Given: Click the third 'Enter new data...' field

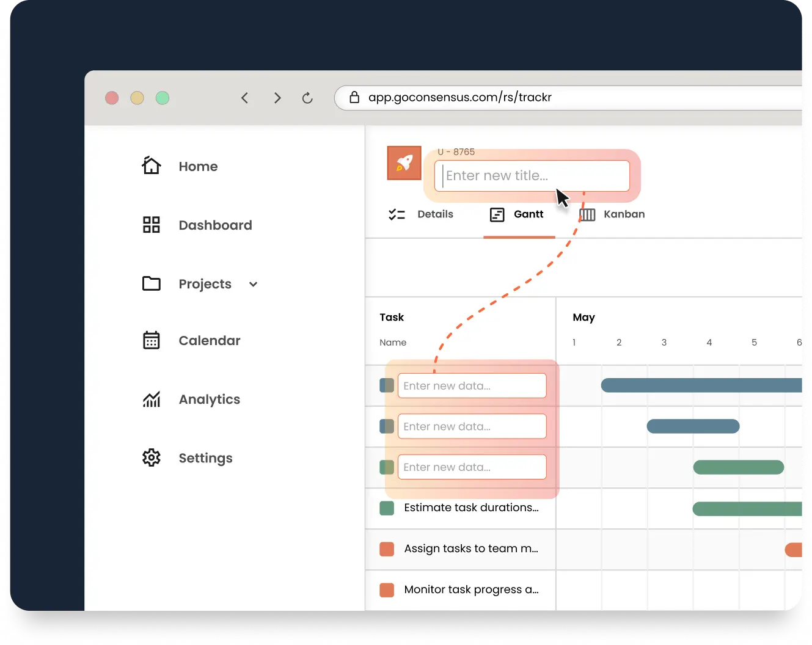Looking at the screenshot, I should [472, 467].
